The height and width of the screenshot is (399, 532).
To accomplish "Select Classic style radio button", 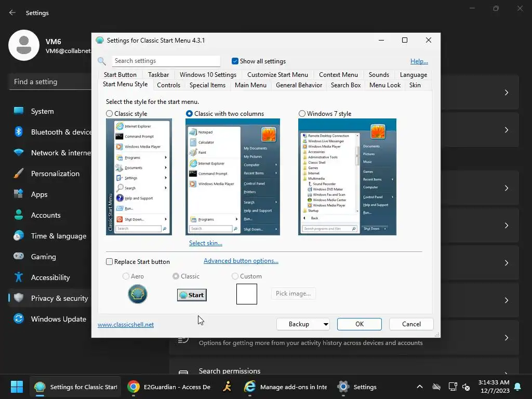I will pyautogui.click(x=109, y=114).
